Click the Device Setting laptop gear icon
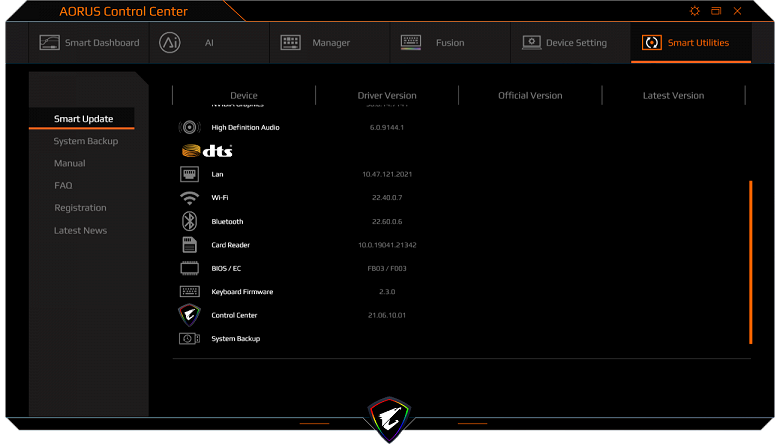 531,43
